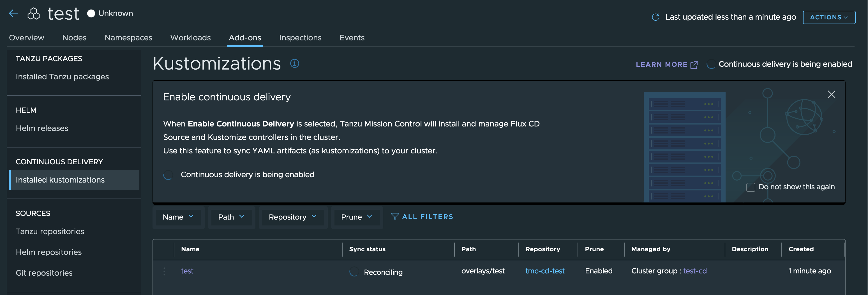The image size is (868, 295).
Task: Open Tanzu repositories
Action: tap(50, 232)
